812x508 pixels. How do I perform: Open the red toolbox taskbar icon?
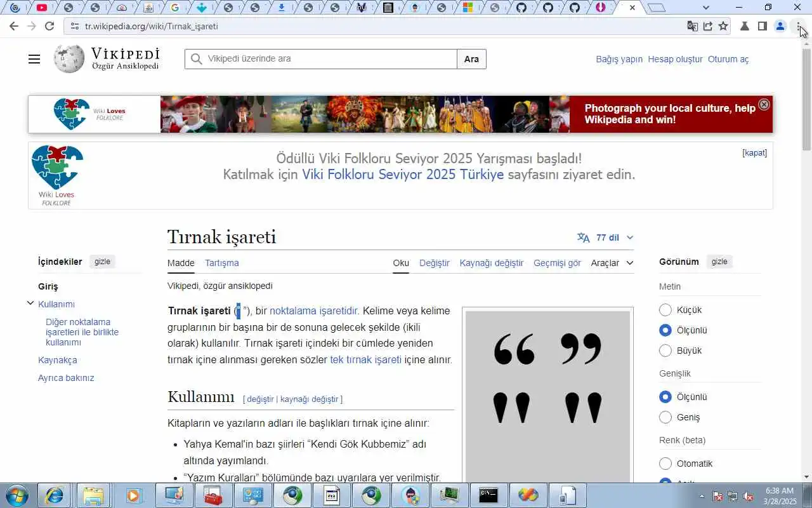point(213,495)
